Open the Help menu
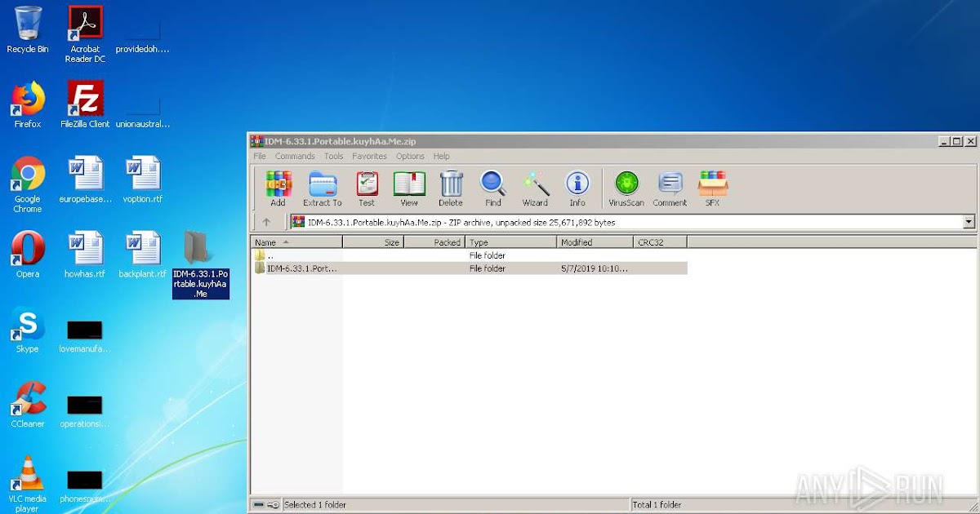The width and height of the screenshot is (980, 514). (441, 156)
